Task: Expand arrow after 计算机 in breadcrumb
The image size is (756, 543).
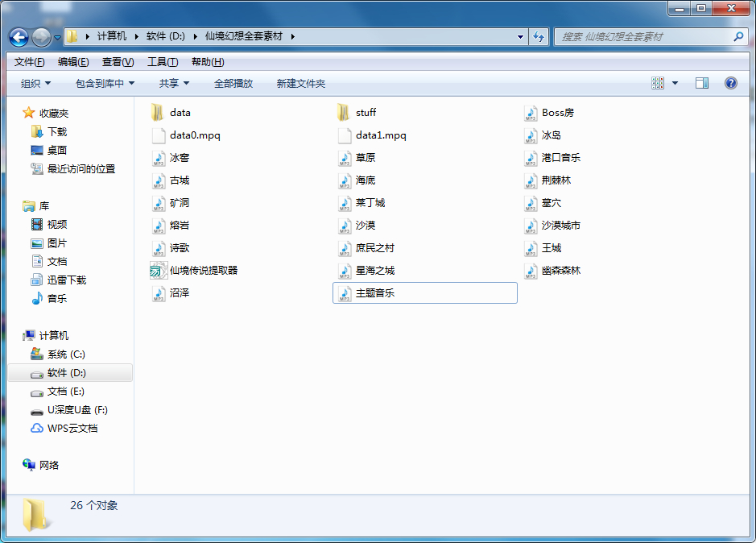Action: 136,36
